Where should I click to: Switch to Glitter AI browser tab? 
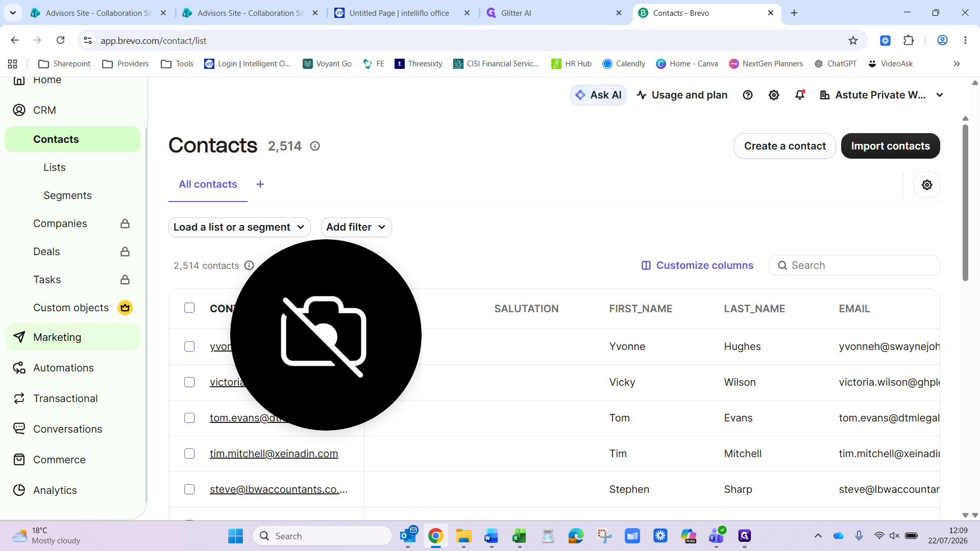pos(555,13)
